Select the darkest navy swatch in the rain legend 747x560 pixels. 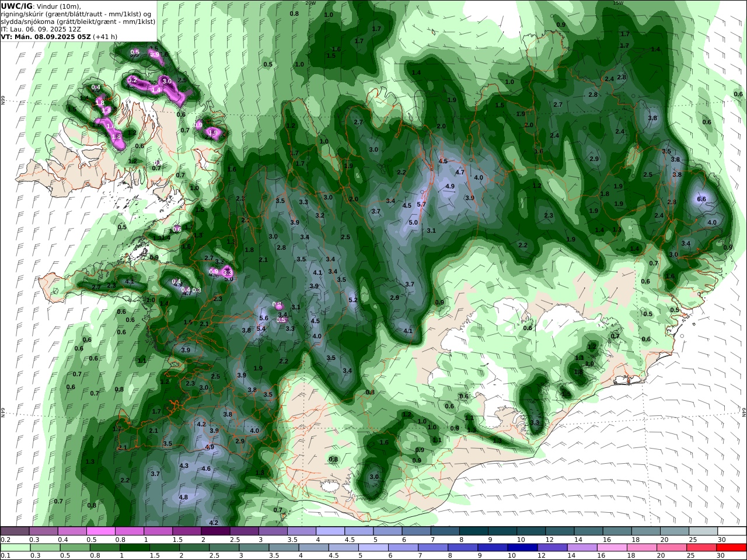pos(521,548)
